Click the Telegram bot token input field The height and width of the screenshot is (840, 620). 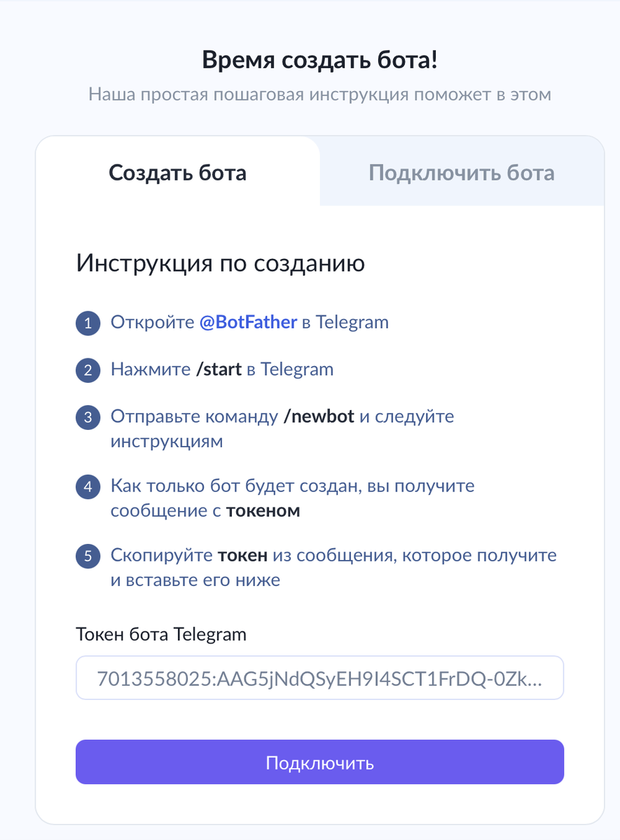(x=319, y=678)
